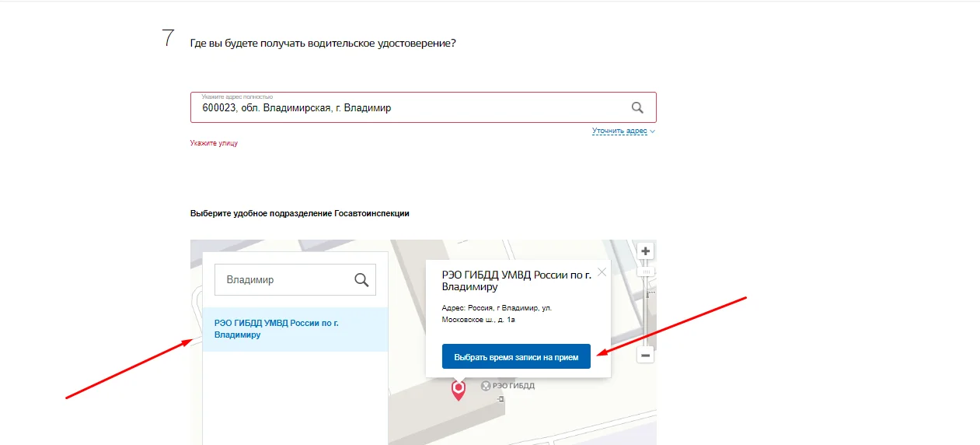This screenshot has width=980, height=445.
Task: Close the РЭО ГИБДД map popup
Action: click(x=602, y=272)
